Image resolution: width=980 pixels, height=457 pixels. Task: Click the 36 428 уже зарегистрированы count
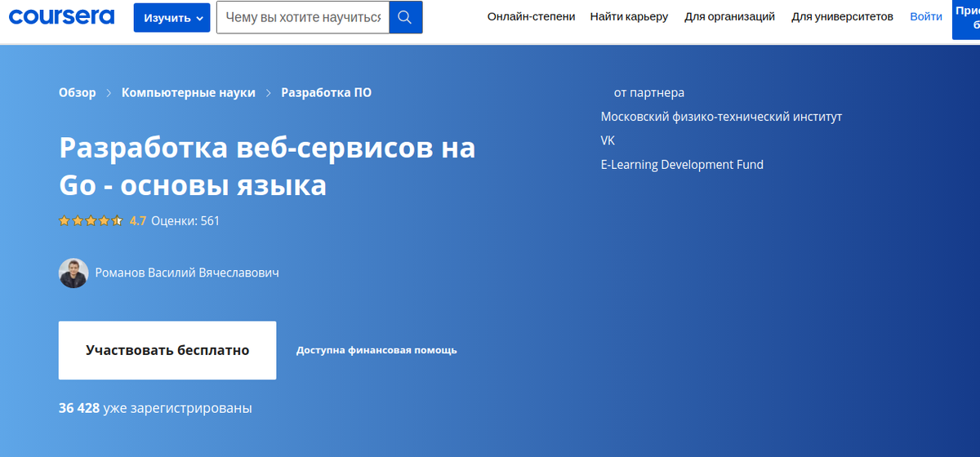[x=155, y=408]
